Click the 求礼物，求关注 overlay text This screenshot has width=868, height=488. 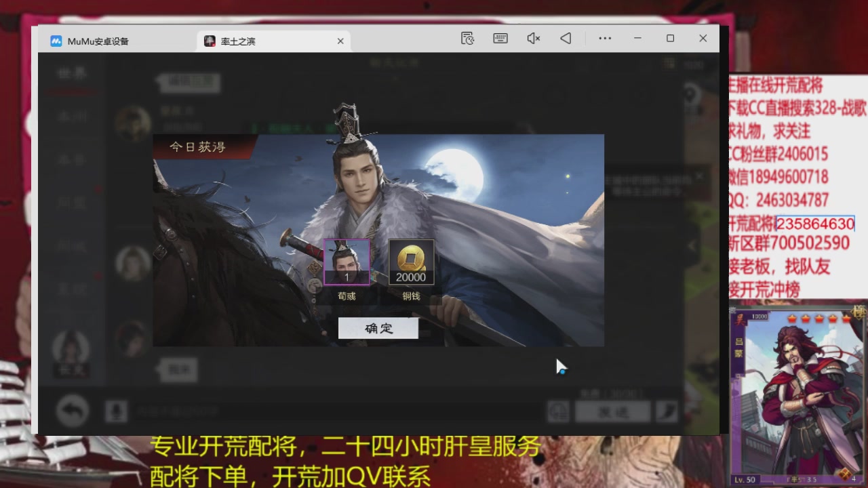tap(770, 130)
